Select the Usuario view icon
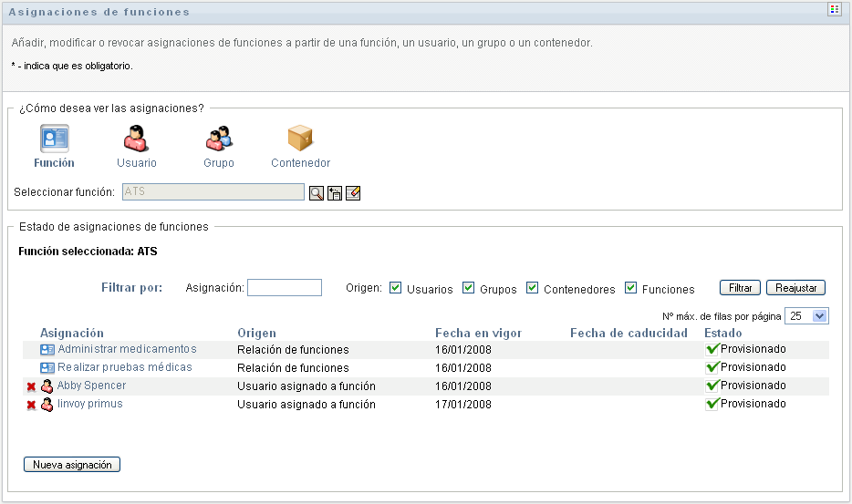 (x=136, y=139)
